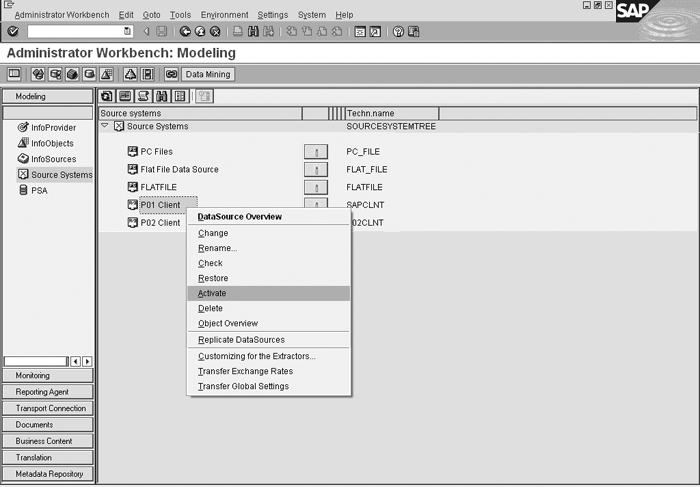Click the Modeling navigation button
The height and width of the screenshot is (487, 700).
tap(48, 96)
